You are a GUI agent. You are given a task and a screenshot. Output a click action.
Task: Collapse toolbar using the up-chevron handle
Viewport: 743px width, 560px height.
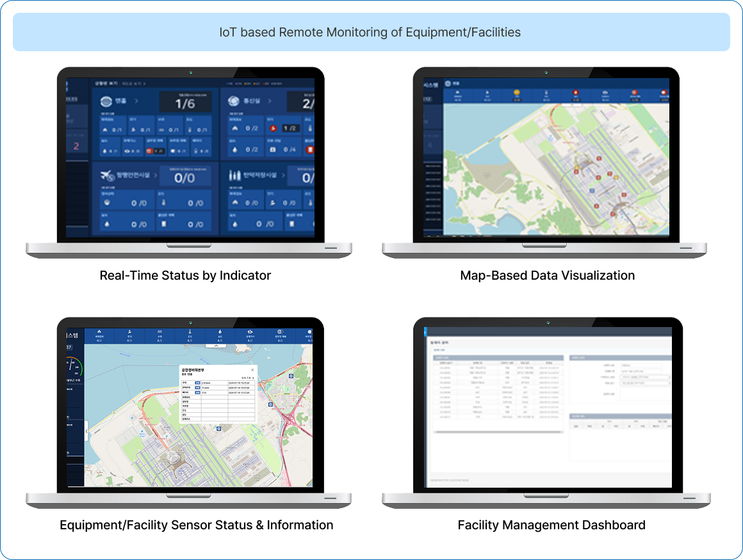[x=216, y=346]
